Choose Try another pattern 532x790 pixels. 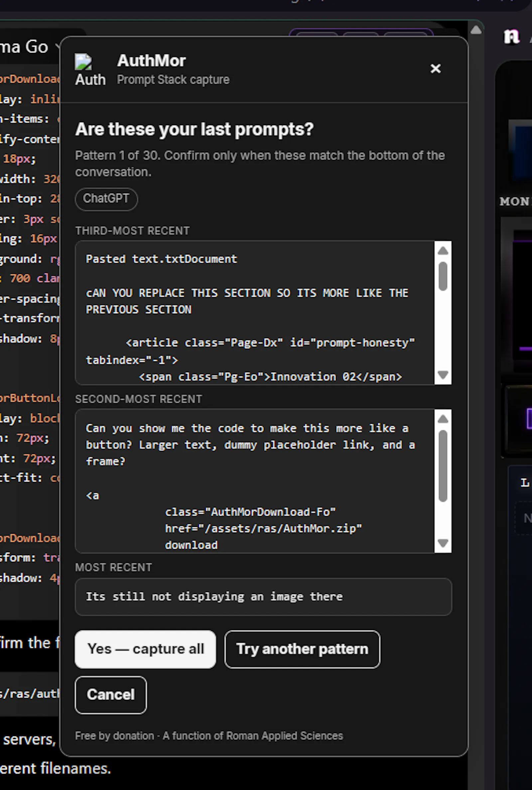302,649
